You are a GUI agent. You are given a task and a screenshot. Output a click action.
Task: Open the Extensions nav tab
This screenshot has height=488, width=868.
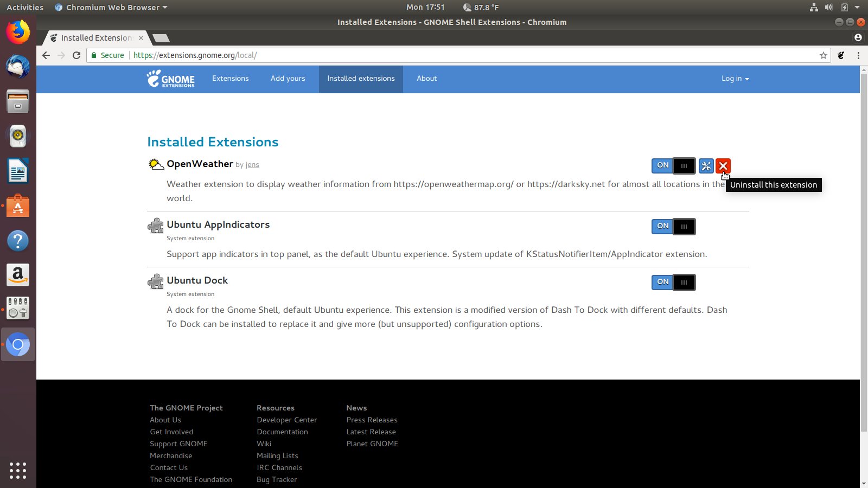pos(230,79)
